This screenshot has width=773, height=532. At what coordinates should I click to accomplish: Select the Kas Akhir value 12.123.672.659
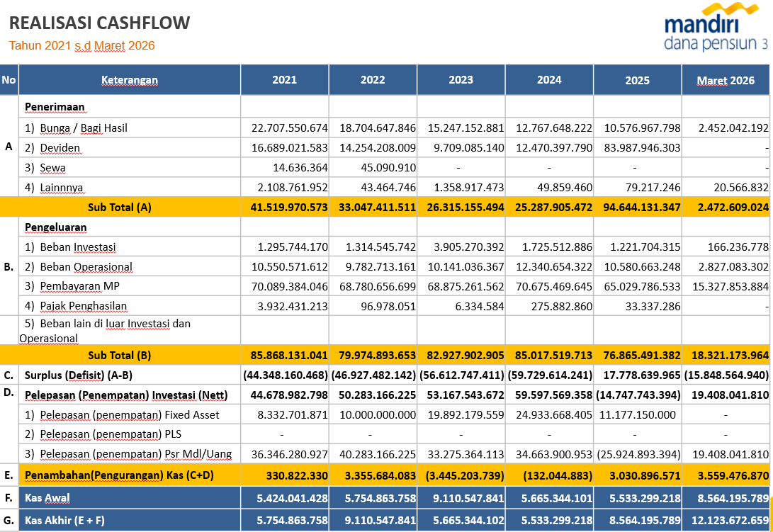[x=726, y=521]
